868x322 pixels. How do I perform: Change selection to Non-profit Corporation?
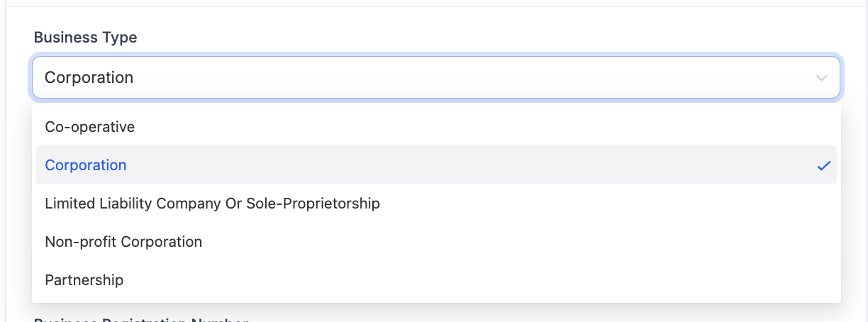click(123, 242)
